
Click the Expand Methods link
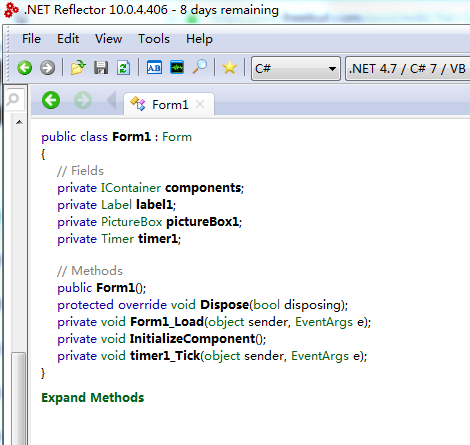93,397
